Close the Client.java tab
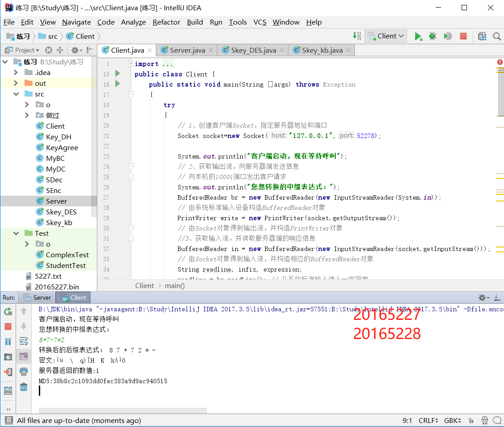Image resolution: width=504 pixels, height=427 pixels. (x=150, y=50)
